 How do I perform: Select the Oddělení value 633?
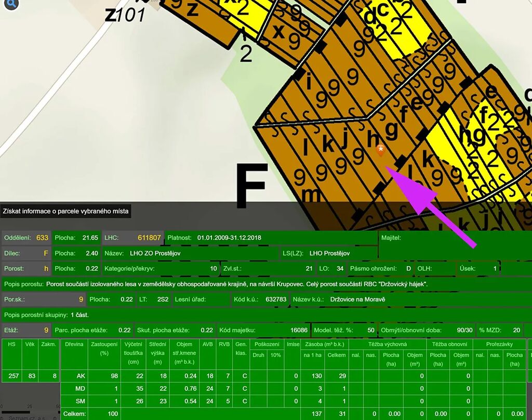click(42, 238)
